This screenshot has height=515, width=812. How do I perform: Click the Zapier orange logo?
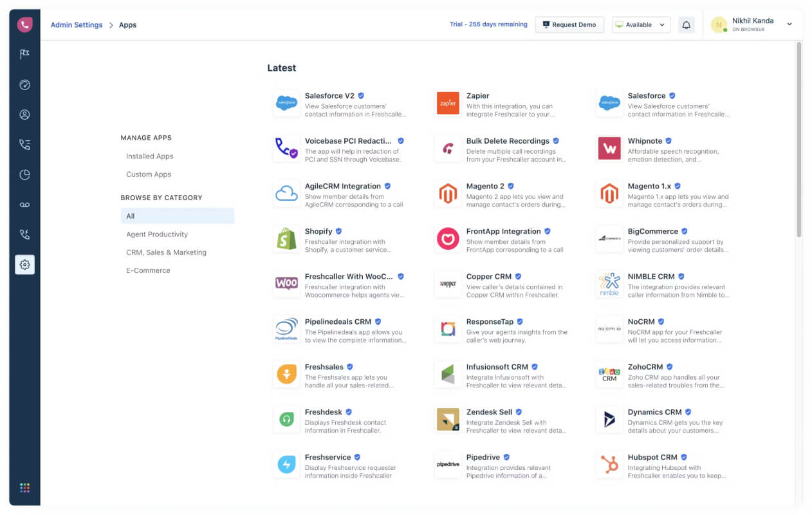pyautogui.click(x=447, y=103)
